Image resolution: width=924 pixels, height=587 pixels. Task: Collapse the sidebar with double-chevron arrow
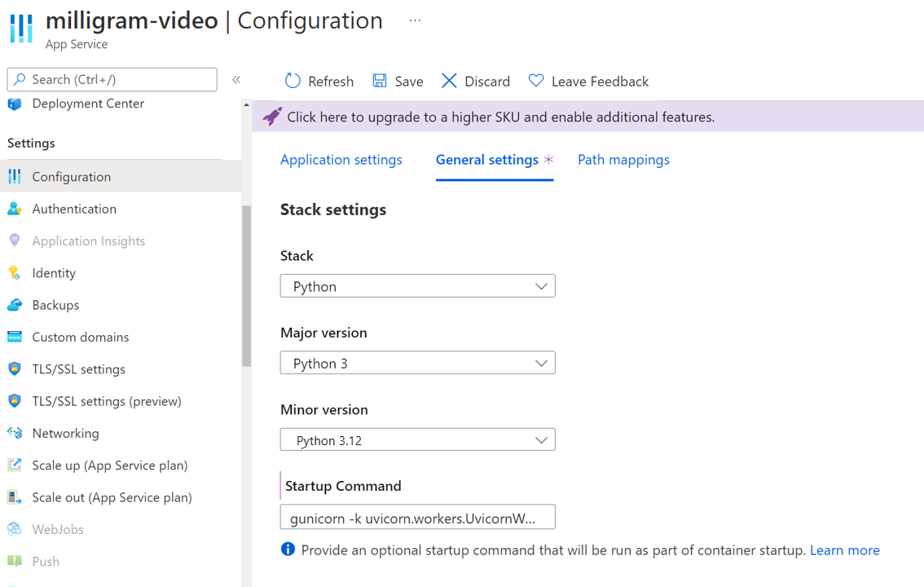(x=236, y=80)
